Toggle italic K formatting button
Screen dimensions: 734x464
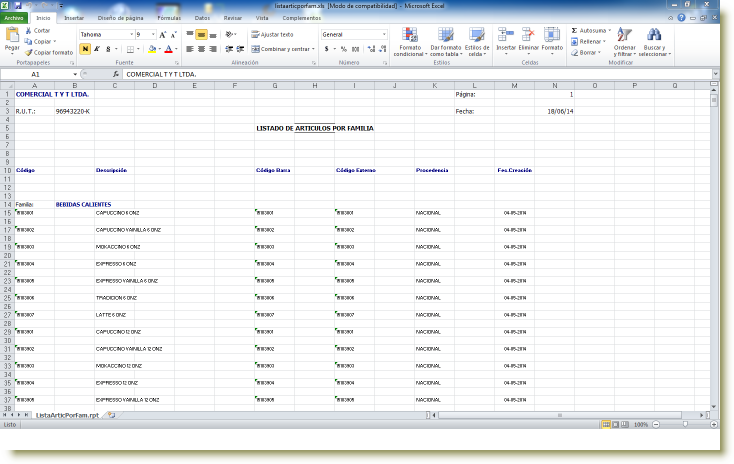[x=96, y=49]
